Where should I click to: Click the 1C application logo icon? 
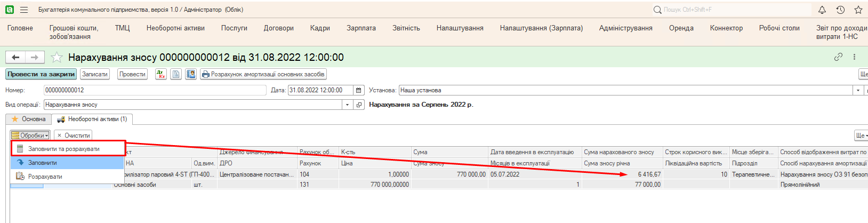(9, 10)
